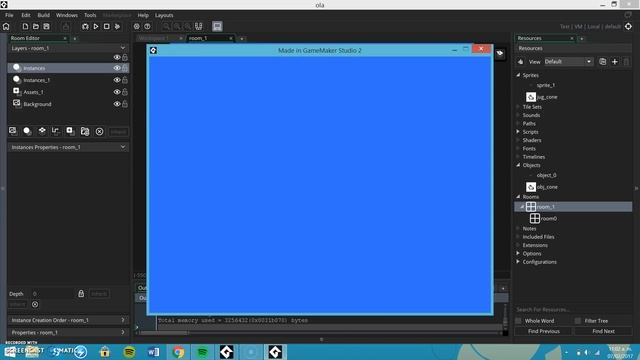This screenshot has height=360, width=640.
Task: Click the Find Next button
Action: coord(603,331)
